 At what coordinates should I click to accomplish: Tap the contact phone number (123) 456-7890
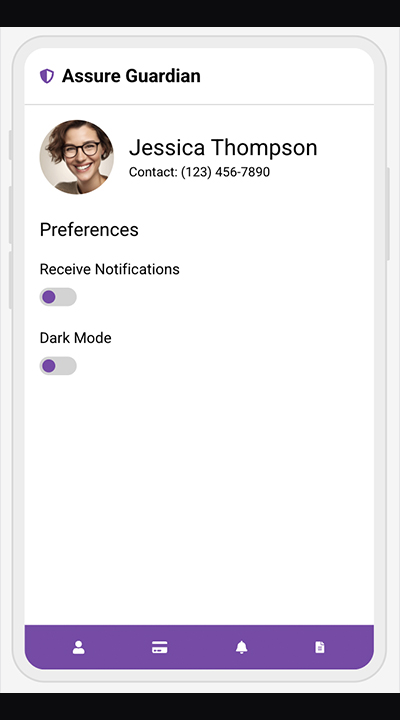(225, 172)
